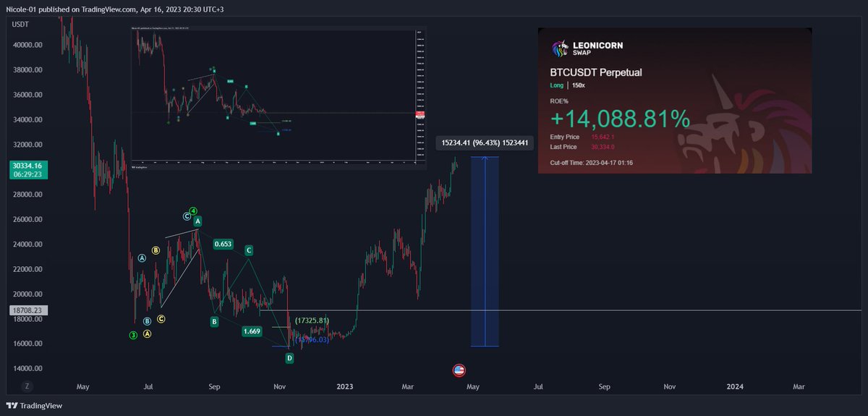Click the 32000.00 price axis label
The image size is (868, 416).
(x=28, y=145)
